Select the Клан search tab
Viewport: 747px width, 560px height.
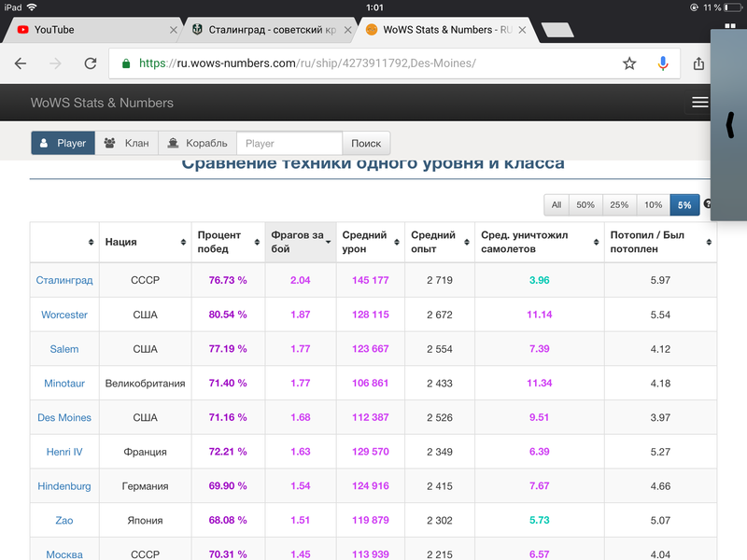click(126, 143)
